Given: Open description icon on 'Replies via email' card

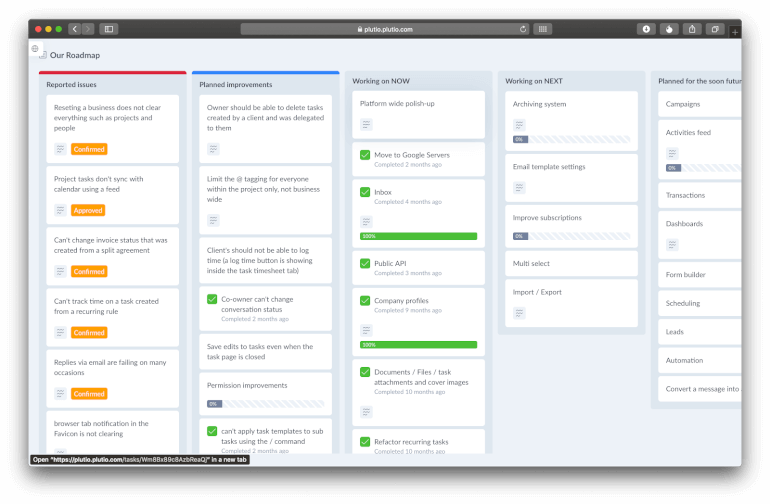Looking at the screenshot, I should point(60,393).
